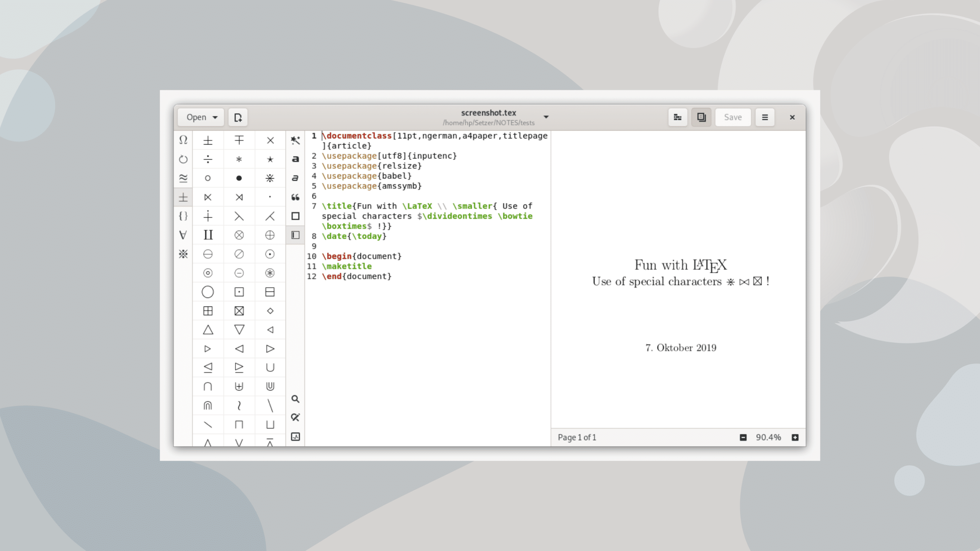Insert the setminus backslash symbol
Screen dimensions: 980x551
point(270,406)
